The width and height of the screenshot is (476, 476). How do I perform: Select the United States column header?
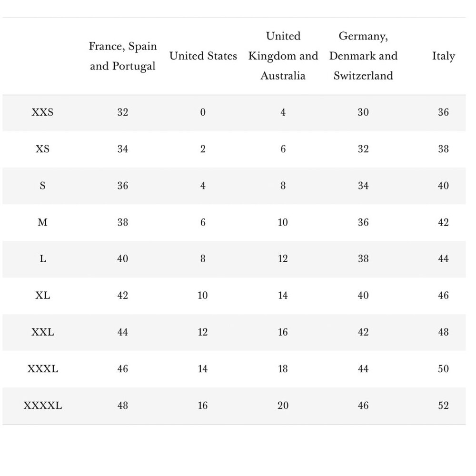tap(203, 56)
